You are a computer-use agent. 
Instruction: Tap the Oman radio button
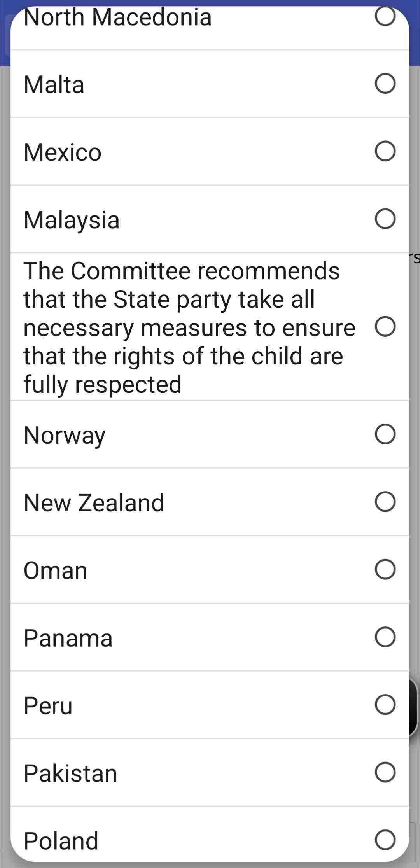(x=385, y=569)
